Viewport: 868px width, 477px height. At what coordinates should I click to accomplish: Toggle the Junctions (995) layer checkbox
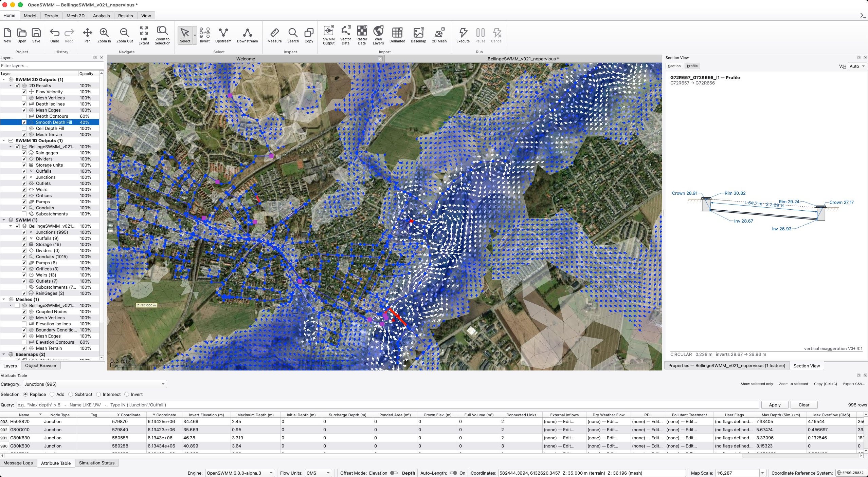24,232
